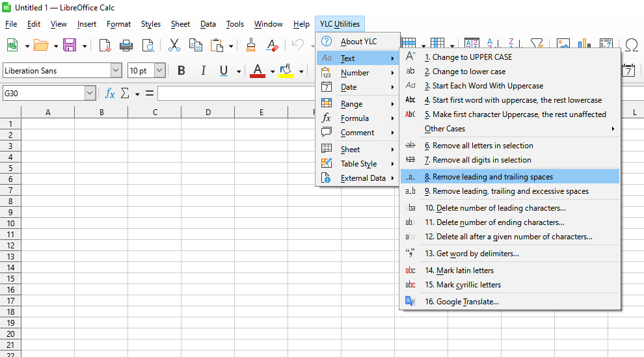This screenshot has width=644, height=357.
Task: Open the Name Box dropdown showing G30
Action: tap(90, 94)
